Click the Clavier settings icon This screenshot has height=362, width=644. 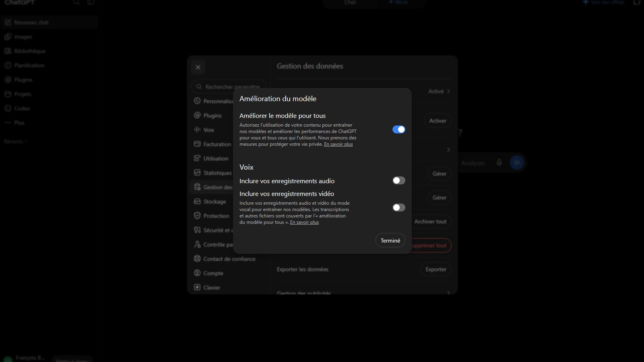[197, 288]
